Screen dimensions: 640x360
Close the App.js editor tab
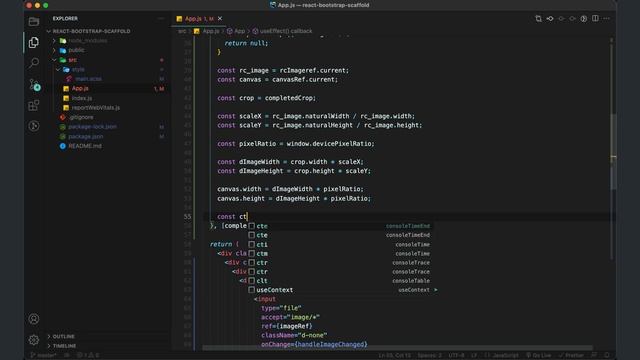tap(220, 19)
